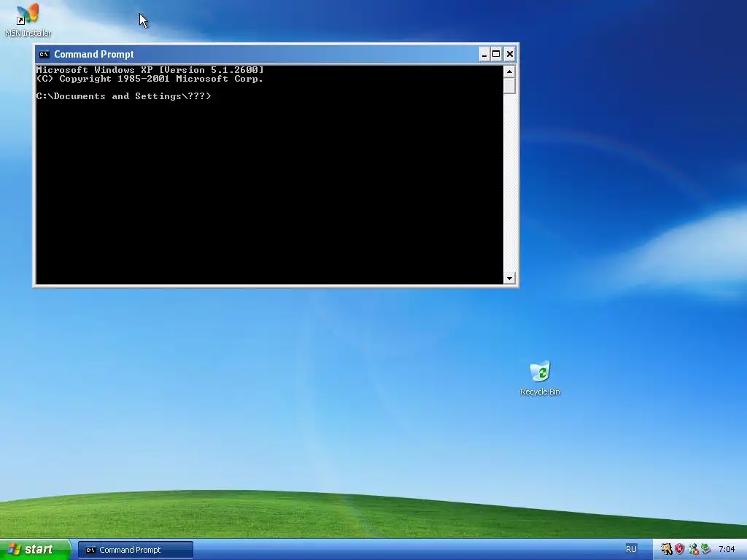Click the 'C:\Documents and Settings\???>' prompt
The width and height of the screenshot is (747, 560).
[123, 96]
